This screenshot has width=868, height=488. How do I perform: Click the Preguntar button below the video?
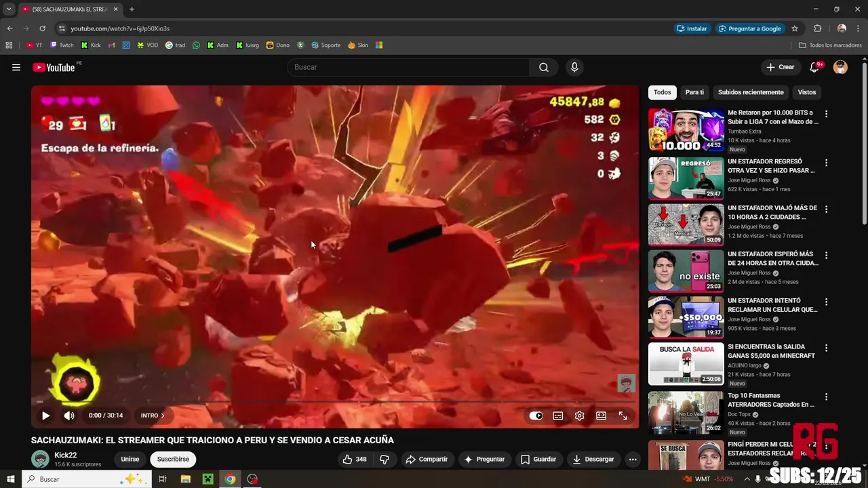click(484, 459)
